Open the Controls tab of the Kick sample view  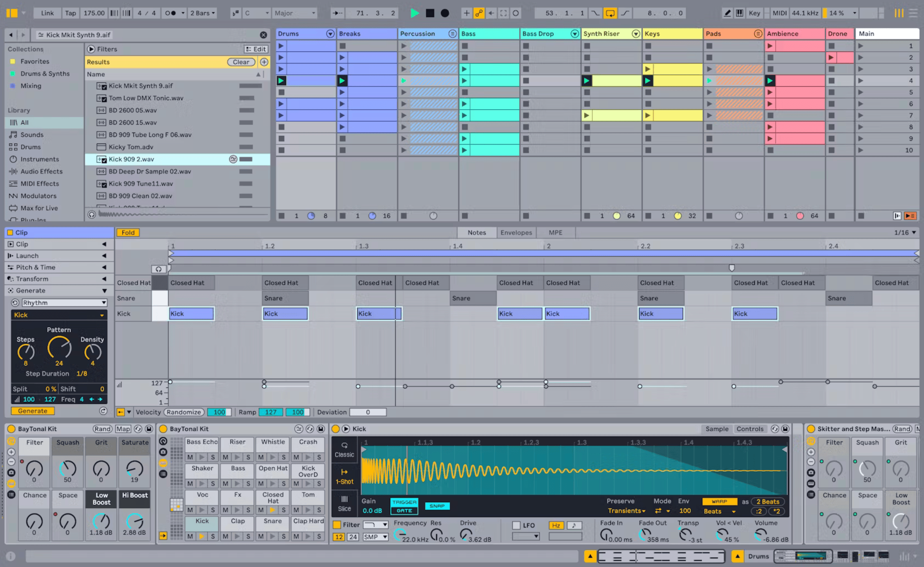coord(750,429)
